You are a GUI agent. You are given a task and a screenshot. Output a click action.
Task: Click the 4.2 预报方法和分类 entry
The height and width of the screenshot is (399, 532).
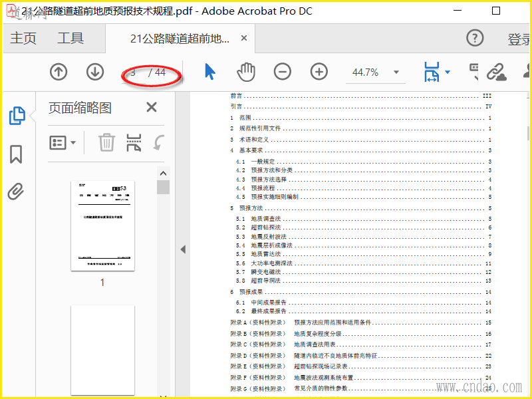click(364, 170)
